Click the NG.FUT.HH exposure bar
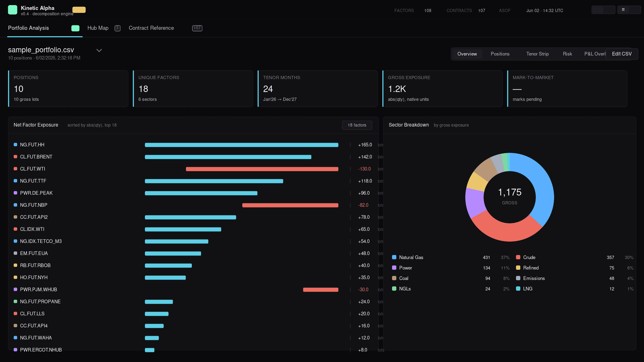Image resolution: width=644 pixels, height=362 pixels. [241, 145]
